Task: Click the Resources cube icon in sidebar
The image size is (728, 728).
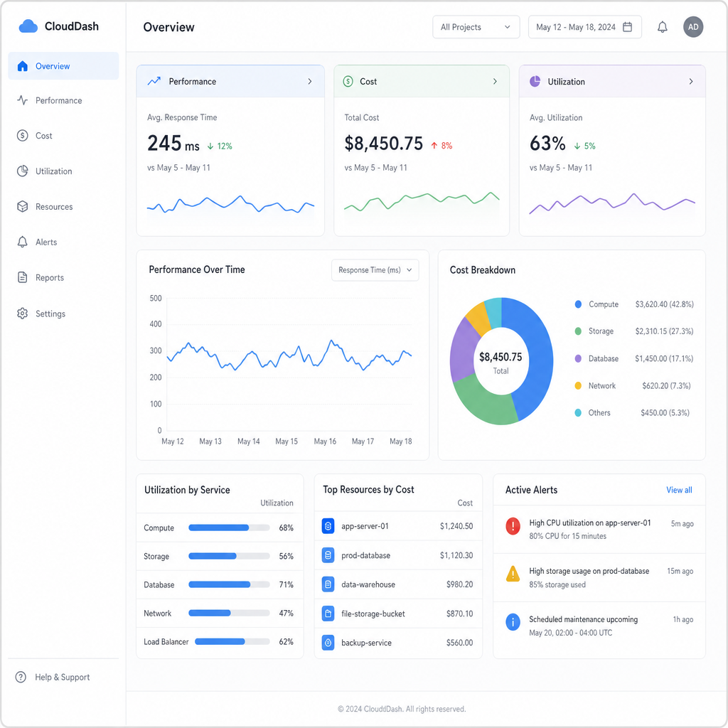Action: pyautogui.click(x=22, y=207)
